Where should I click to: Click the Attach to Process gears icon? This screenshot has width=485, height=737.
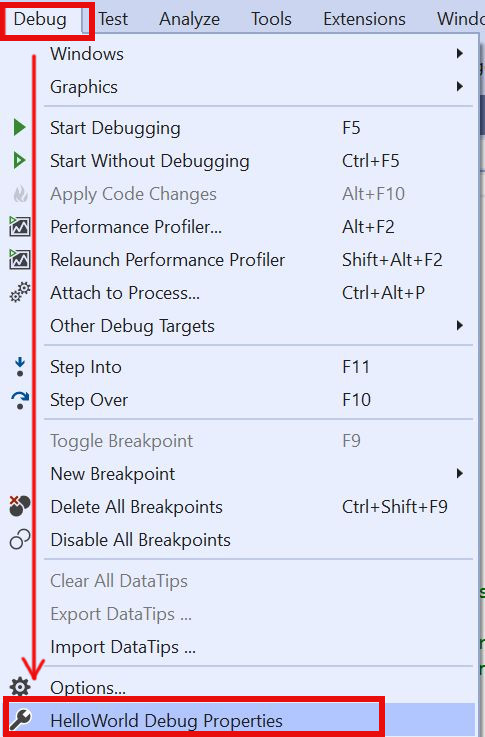click(x=20, y=292)
